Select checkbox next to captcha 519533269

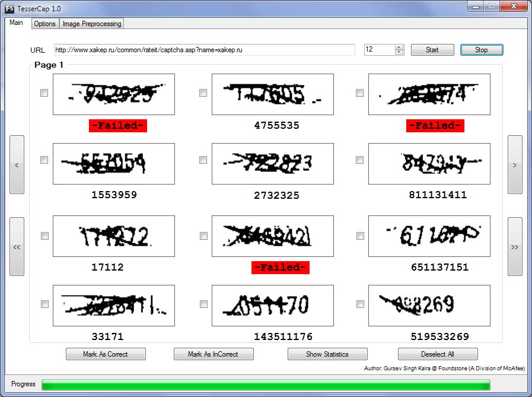tap(360, 304)
